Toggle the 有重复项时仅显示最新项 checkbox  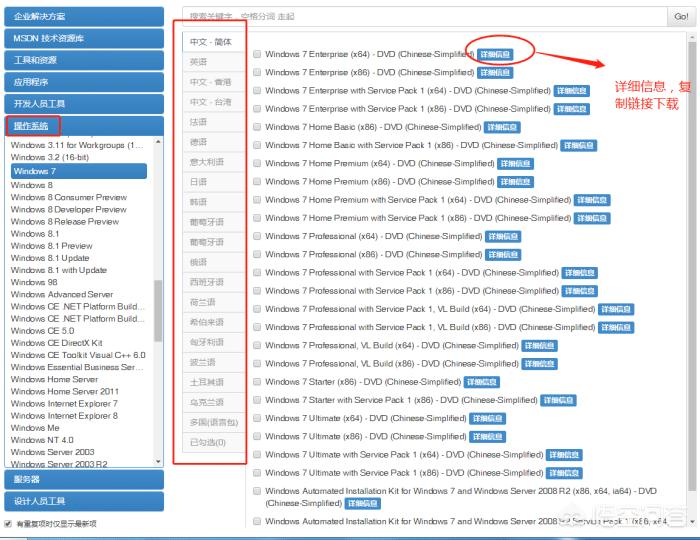(8, 523)
